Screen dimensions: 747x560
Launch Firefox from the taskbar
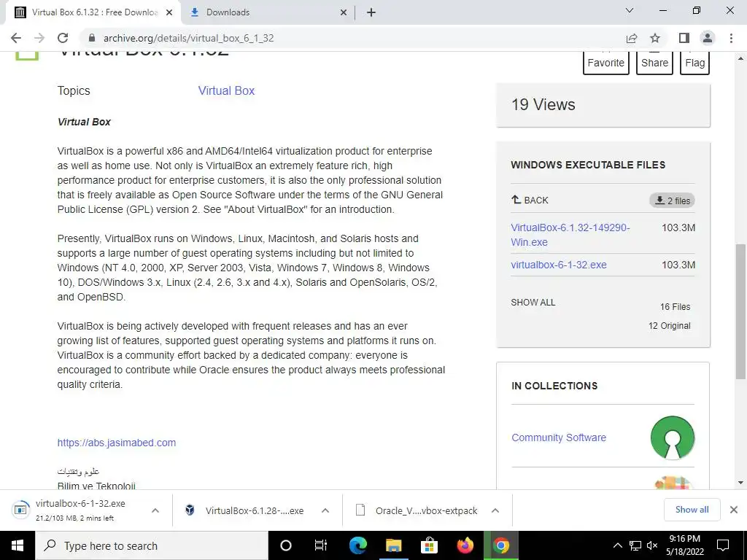point(465,545)
